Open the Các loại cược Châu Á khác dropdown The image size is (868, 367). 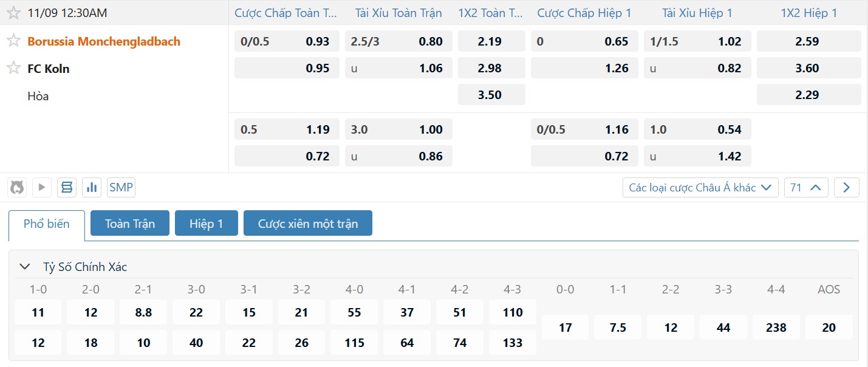[700, 188]
